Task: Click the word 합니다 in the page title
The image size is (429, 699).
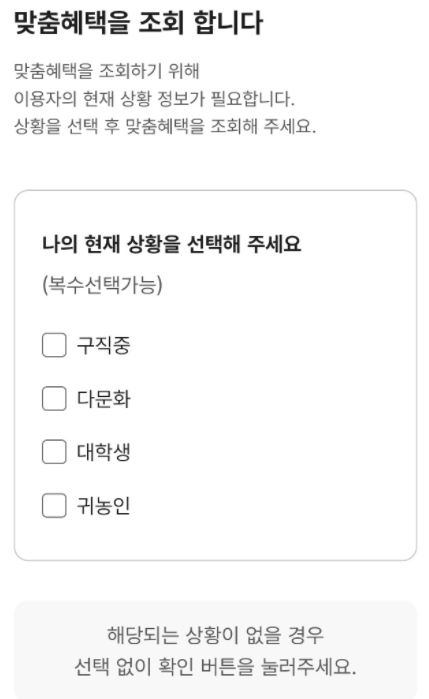Action: coord(228,22)
